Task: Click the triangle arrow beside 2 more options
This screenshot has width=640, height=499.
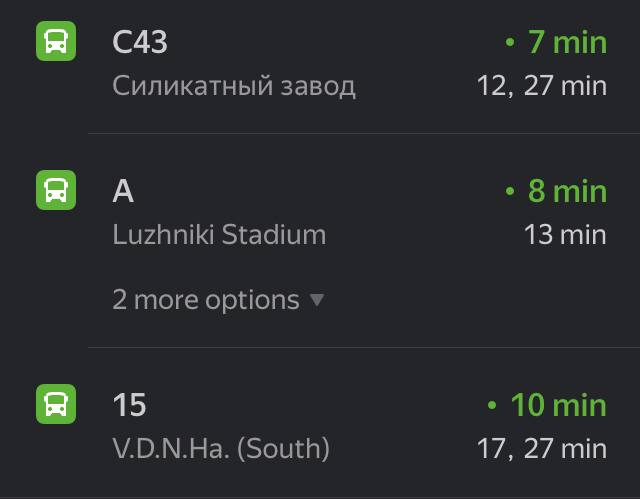Action: tap(317, 300)
